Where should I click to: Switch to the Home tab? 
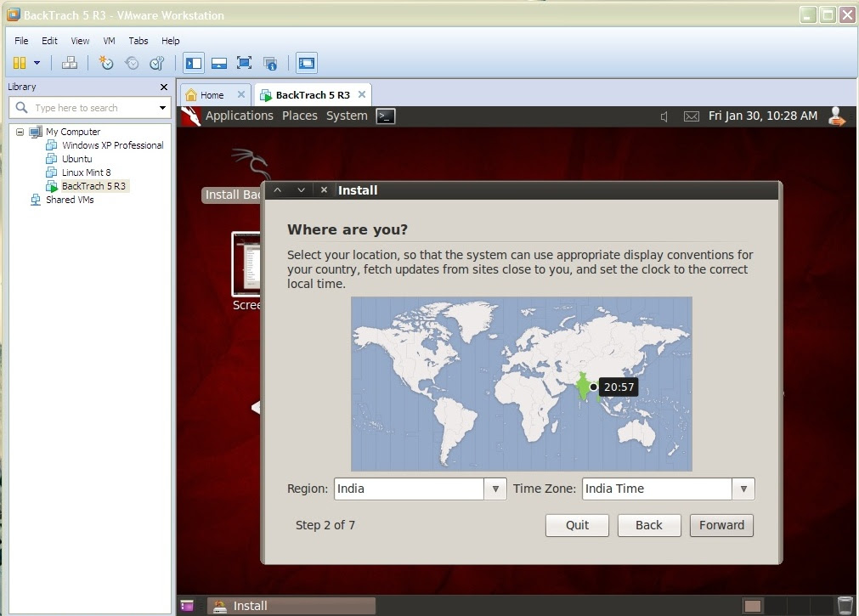point(212,95)
